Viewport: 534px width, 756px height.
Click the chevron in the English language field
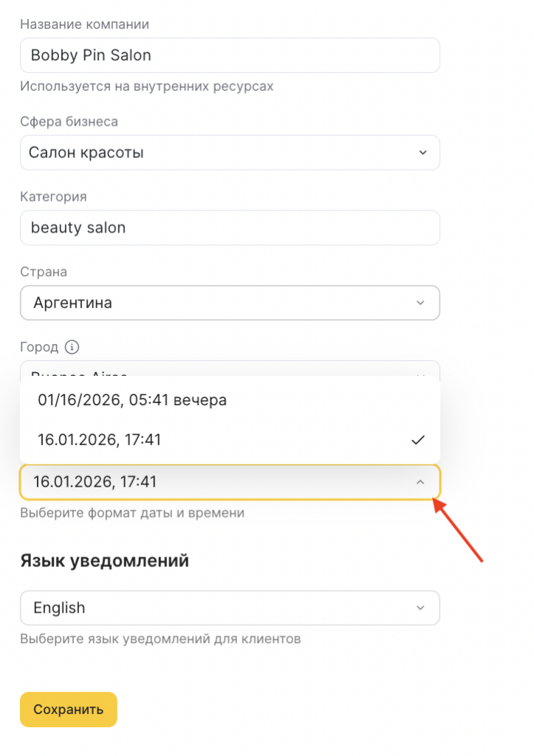tap(420, 608)
